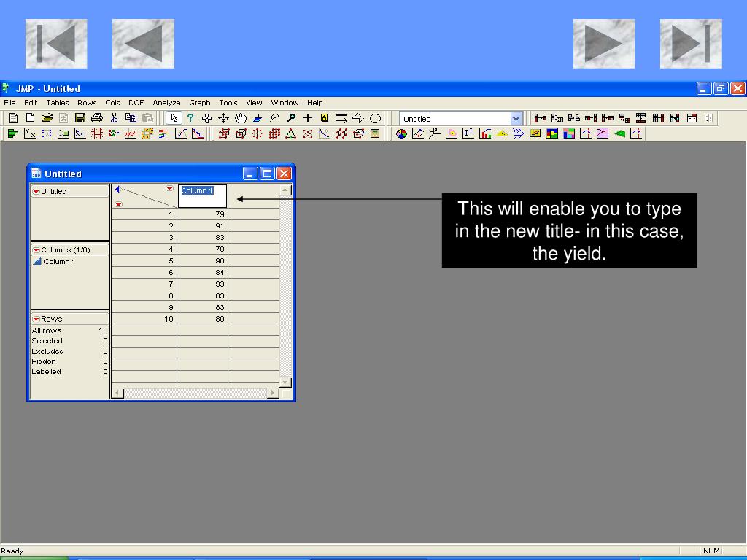Go to the previous slide button
This screenshot has height=560, width=747.
[x=143, y=44]
